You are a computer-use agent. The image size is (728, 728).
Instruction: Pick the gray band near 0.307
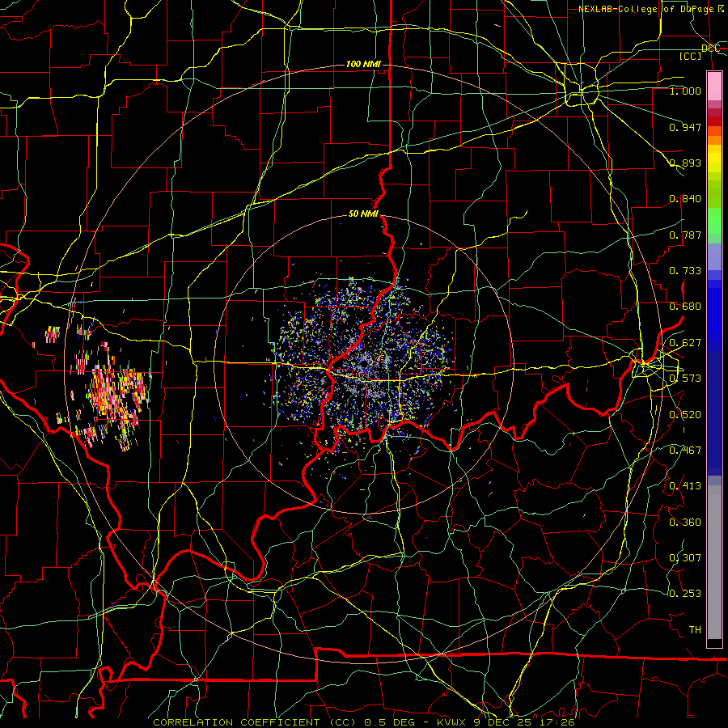tap(714, 562)
